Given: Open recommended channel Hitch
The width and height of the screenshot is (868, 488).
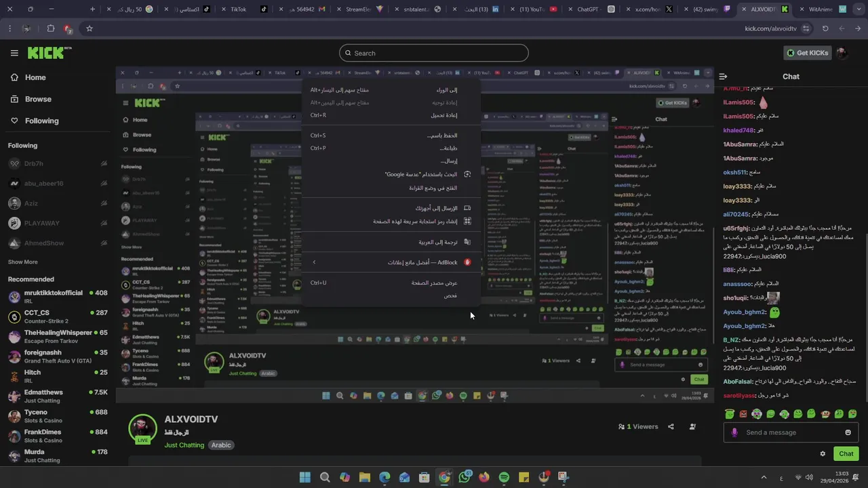Looking at the screenshot, I should pos(58,376).
